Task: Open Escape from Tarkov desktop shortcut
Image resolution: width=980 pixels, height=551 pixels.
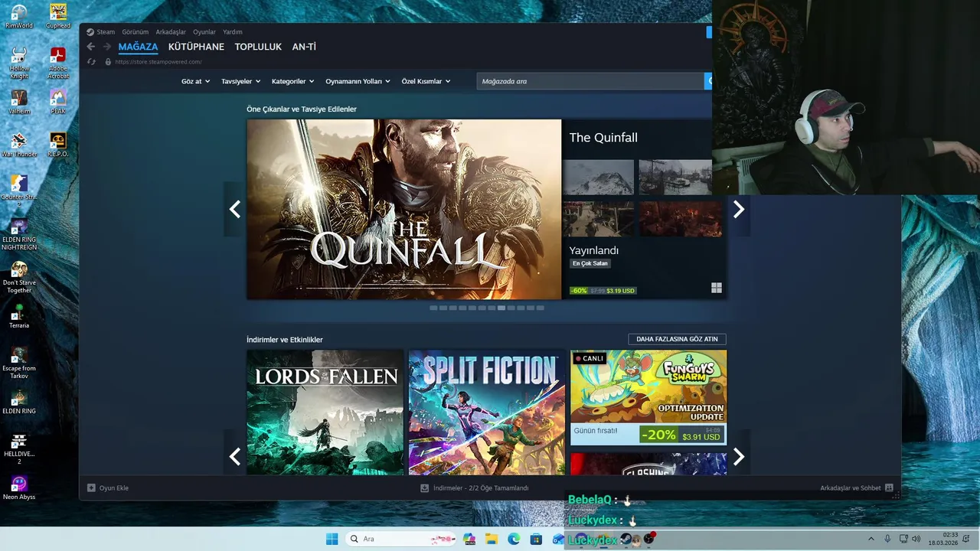Action: click(19, 363)
